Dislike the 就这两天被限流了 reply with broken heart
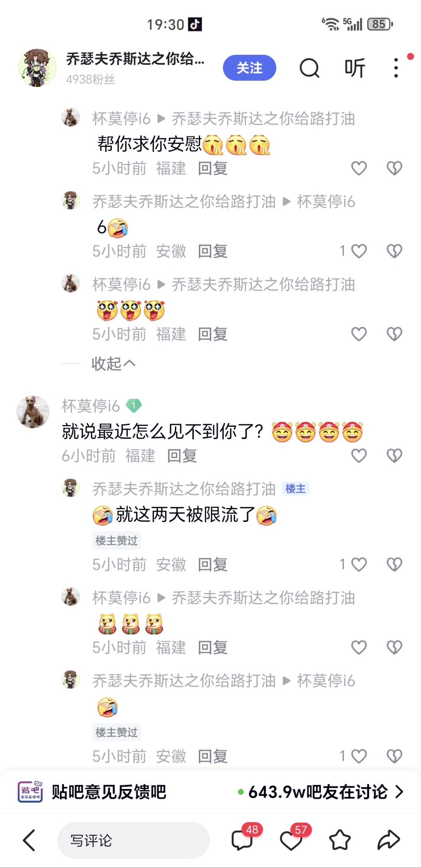 click(x=394, y=565)
